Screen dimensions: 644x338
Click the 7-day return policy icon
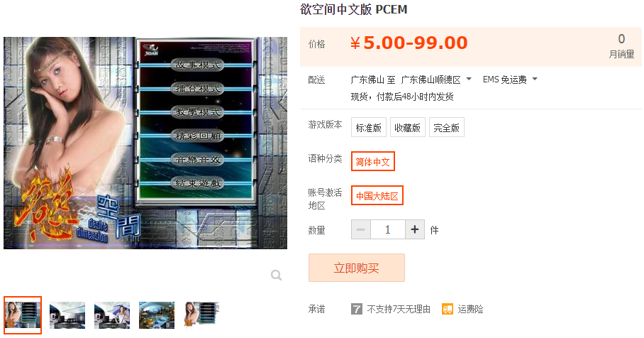(x=357, y=309)
